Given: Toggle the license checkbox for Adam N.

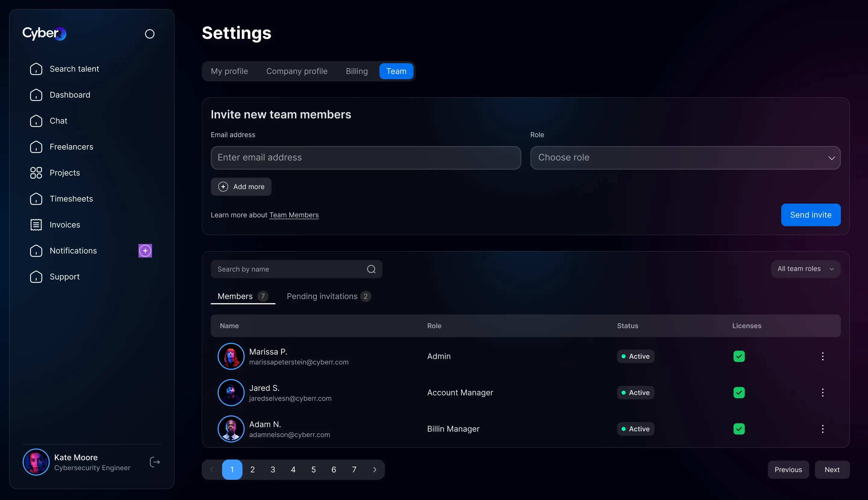Looking at the screenshot, I should pos(739,429).
